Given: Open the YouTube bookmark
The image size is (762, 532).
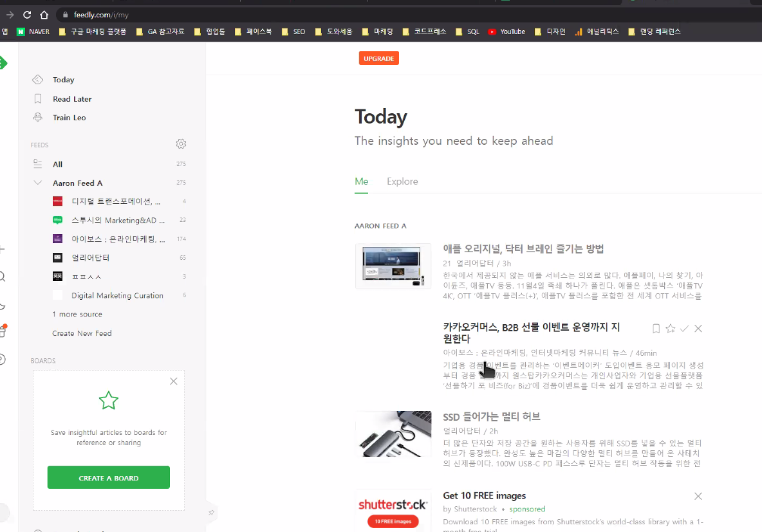Looking at the screenshot, I should tap(507, 32).
